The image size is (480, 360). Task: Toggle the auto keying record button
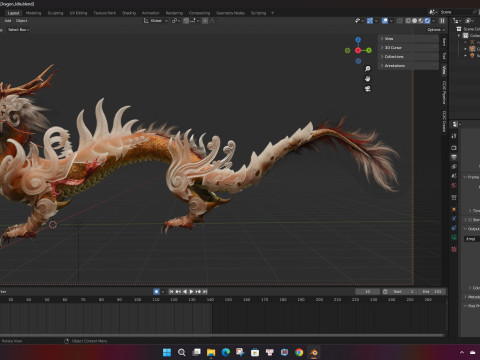click(156, 292)
